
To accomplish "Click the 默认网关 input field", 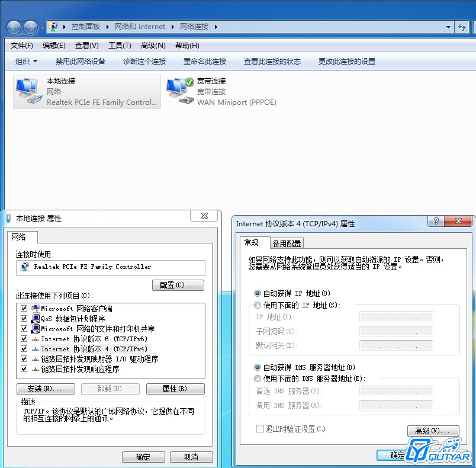I will click(396, 345).
